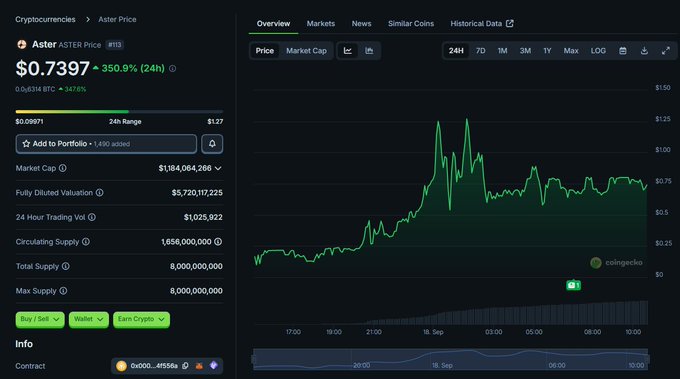680x379 pixels.
Task: Follow the Cryptocurrencies breadcrumb link
Action: 45,19
